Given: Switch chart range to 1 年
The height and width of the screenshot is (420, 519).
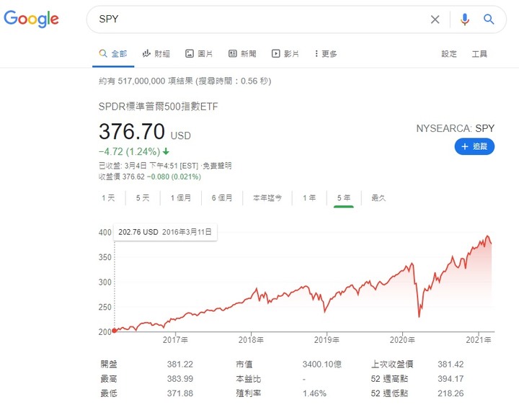Looking at the screenshot, I should pos(309,198).
